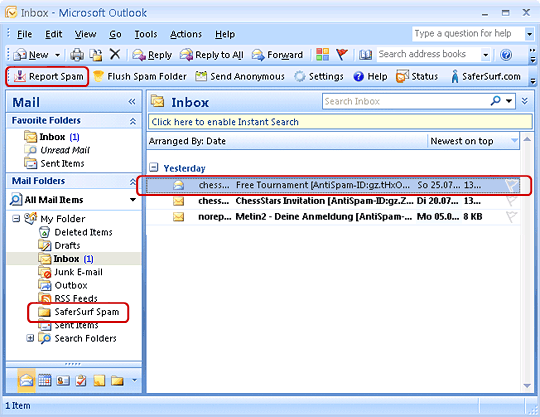Collapse Favorite Folders section
Screen dimensions: 540x417
pos(133,121)
